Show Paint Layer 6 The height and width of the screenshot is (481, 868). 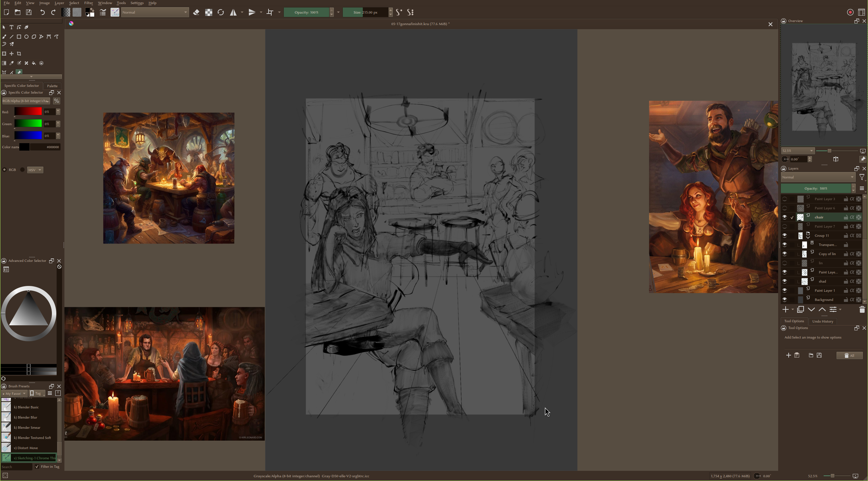785,208
